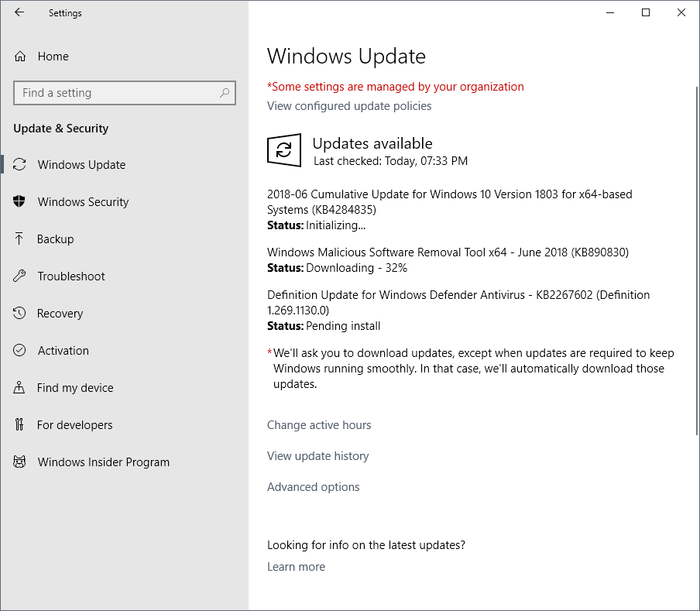
Task: Click the Pending install status text
Action: click(x=343, y=326)
